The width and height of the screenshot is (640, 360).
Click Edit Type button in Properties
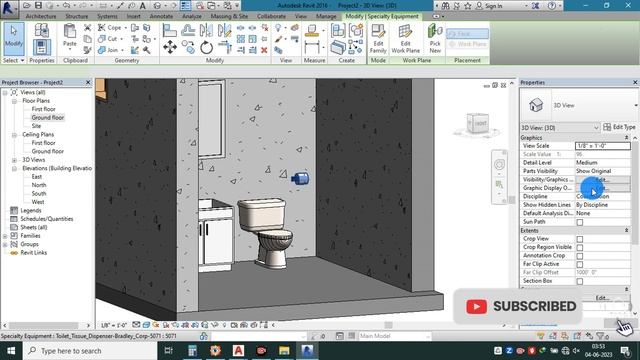coord(619,127)
